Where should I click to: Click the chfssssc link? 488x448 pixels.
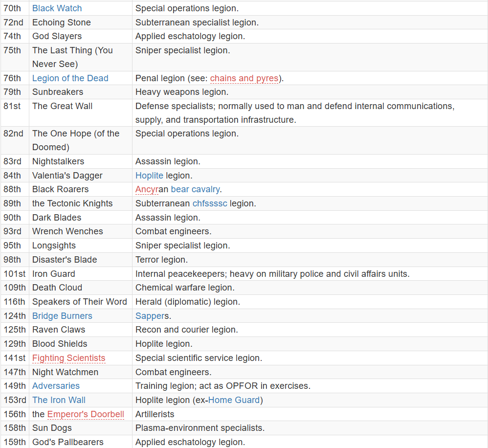(x=210, y=203)
